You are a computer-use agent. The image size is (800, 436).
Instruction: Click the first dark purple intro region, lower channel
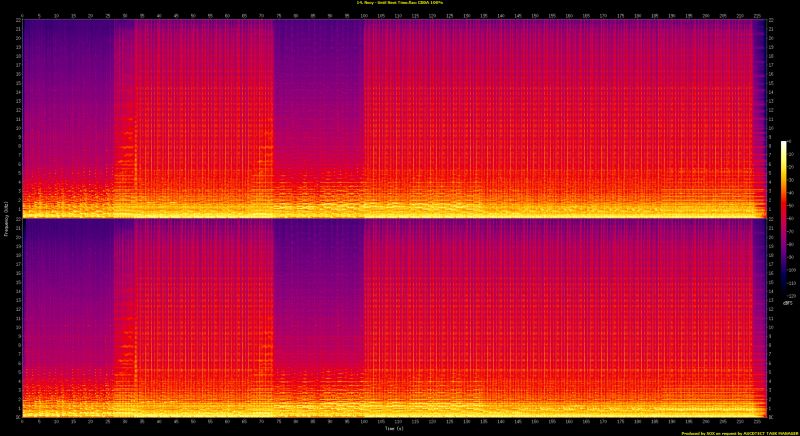(x=66, y=280)
